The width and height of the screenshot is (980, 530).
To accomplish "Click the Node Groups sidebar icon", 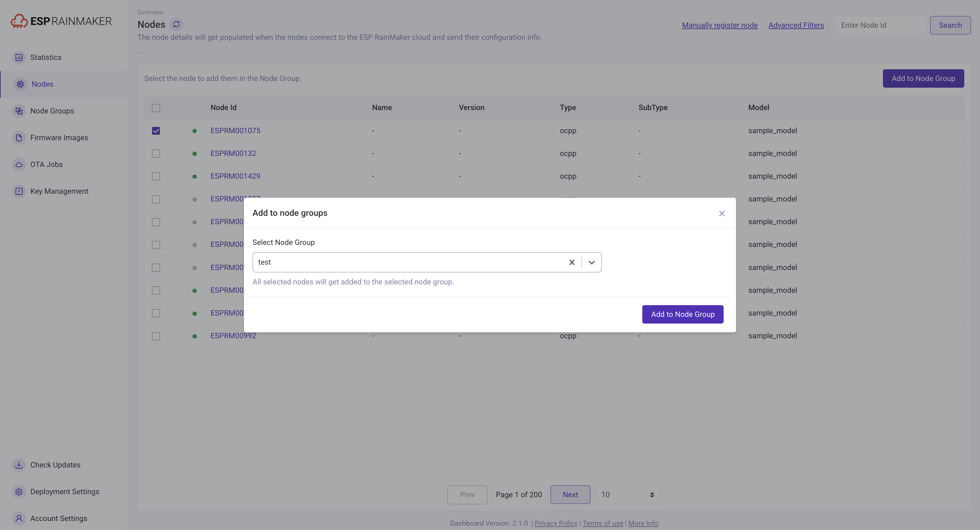I will coord(19,111).
